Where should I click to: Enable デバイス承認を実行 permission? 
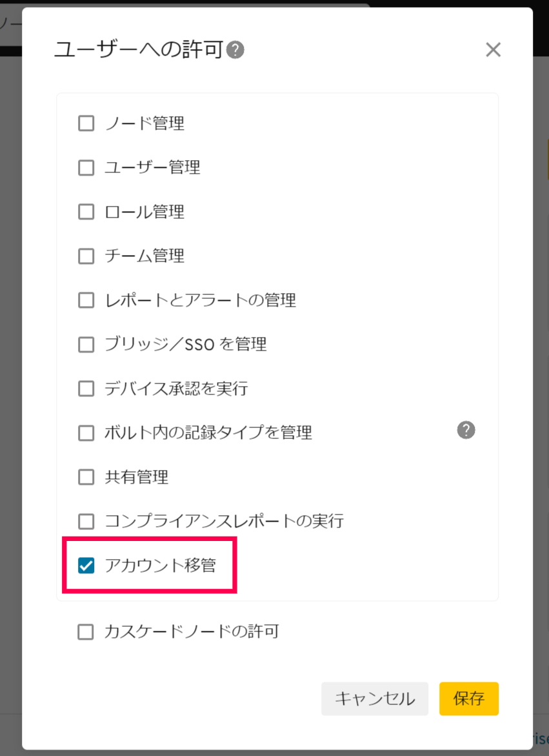pos(86,389)
